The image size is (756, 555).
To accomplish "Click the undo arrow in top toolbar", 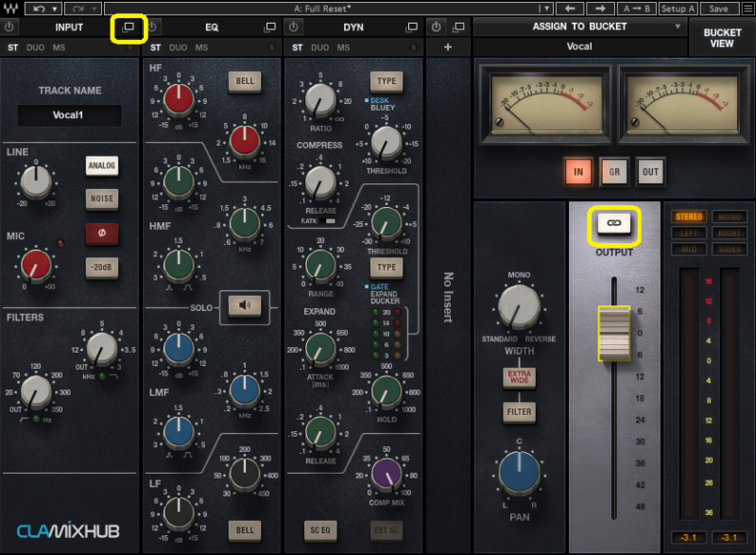I will (x=40, y=9).
